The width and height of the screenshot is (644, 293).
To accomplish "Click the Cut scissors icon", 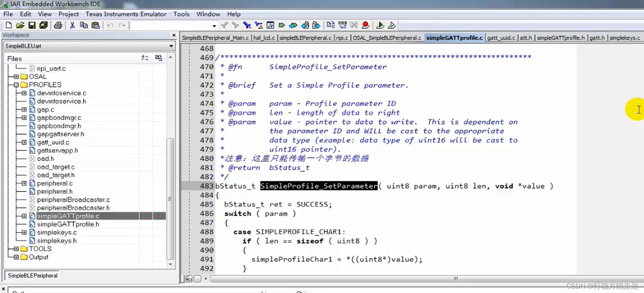I will point(72,25).
